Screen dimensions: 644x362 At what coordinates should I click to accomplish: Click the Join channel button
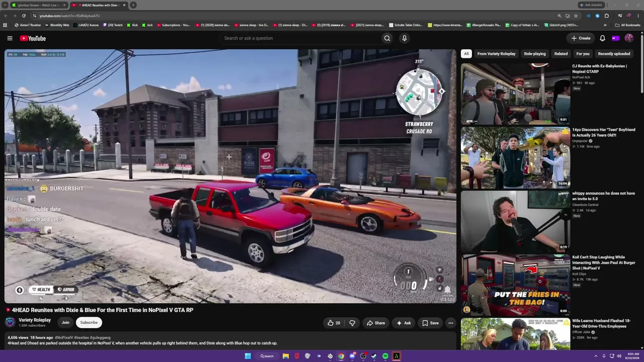(x=65, y=323)
